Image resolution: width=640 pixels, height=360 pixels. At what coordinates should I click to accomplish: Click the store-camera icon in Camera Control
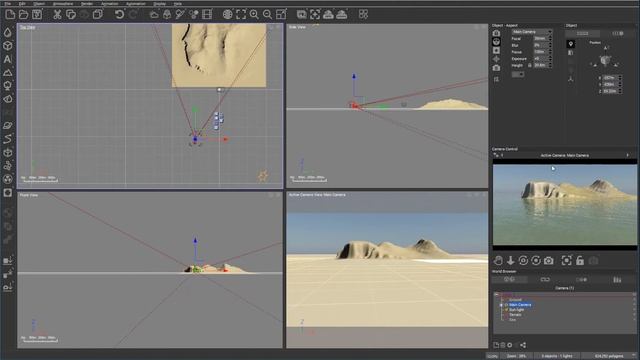point(549,260)
